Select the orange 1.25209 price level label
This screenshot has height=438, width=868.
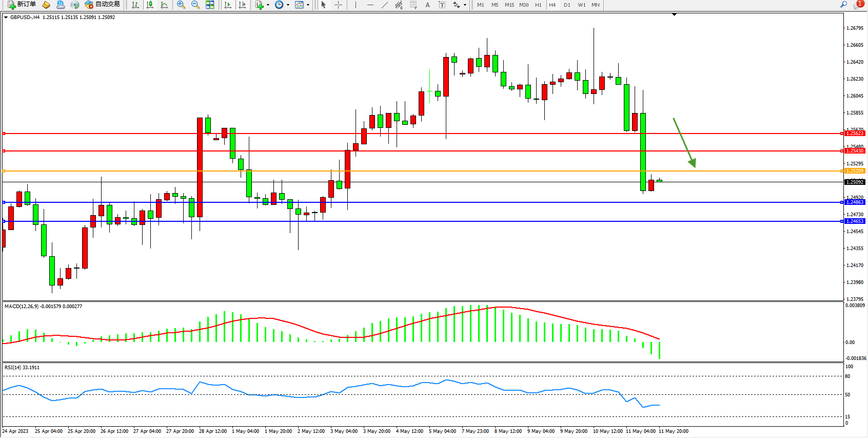point(855,171)
